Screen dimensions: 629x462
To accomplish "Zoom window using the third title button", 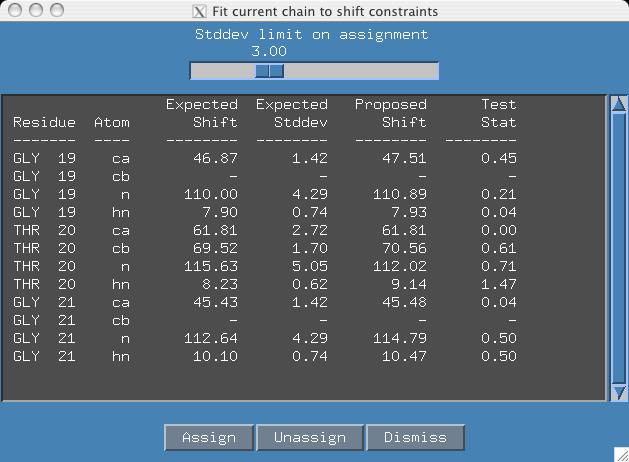I will 56,10.
